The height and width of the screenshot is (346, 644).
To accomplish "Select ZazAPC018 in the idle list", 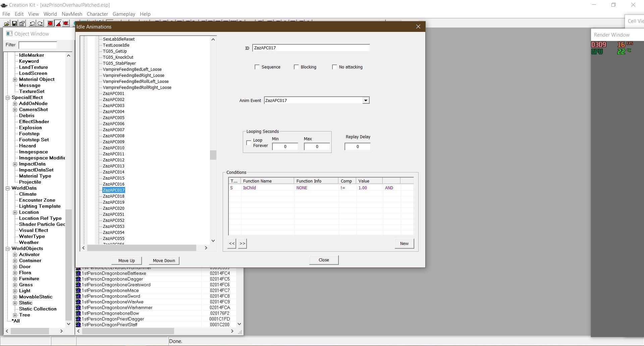I will (x=113, y=196).
